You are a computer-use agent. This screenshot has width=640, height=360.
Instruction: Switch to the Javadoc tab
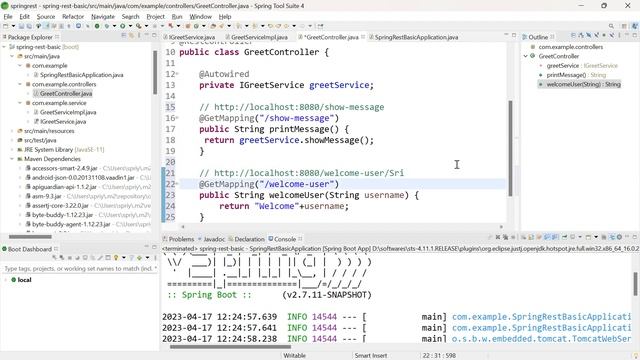click(x=211, y=239)
